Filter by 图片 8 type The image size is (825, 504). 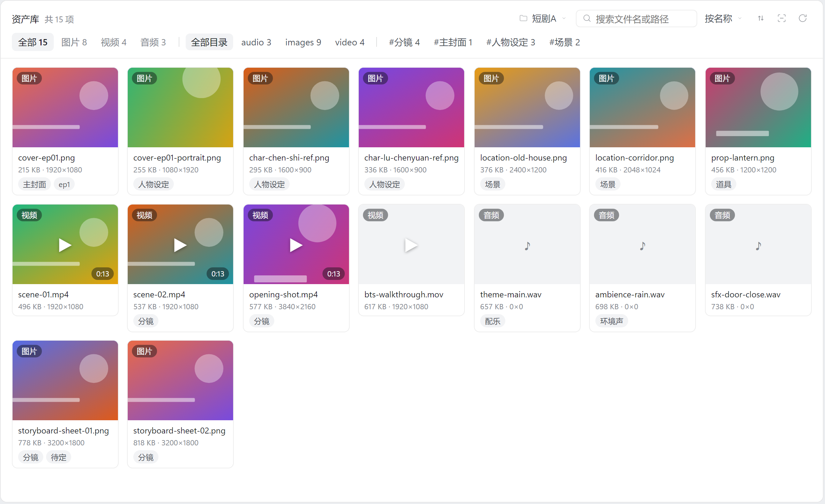(x=74, y=42)
